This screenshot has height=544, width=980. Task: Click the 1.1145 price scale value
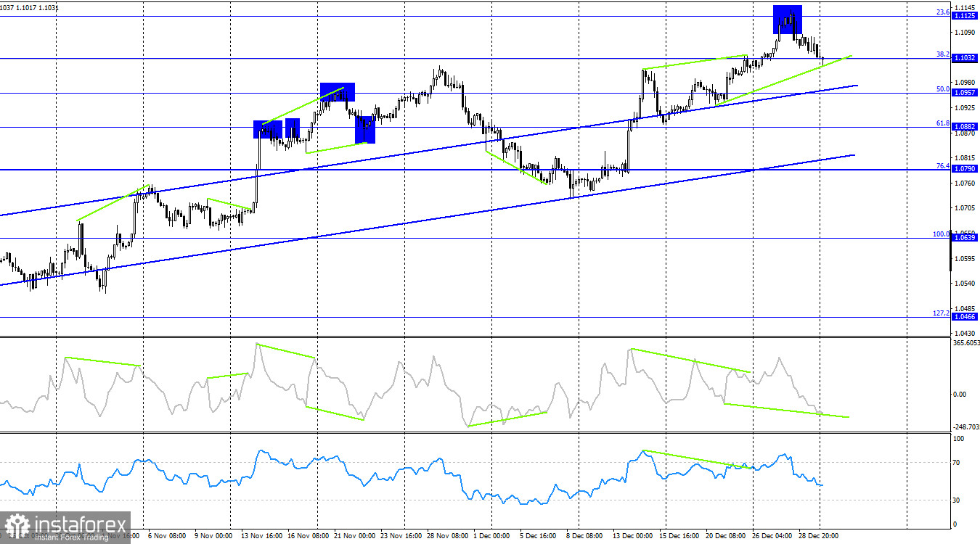(965, 7)
